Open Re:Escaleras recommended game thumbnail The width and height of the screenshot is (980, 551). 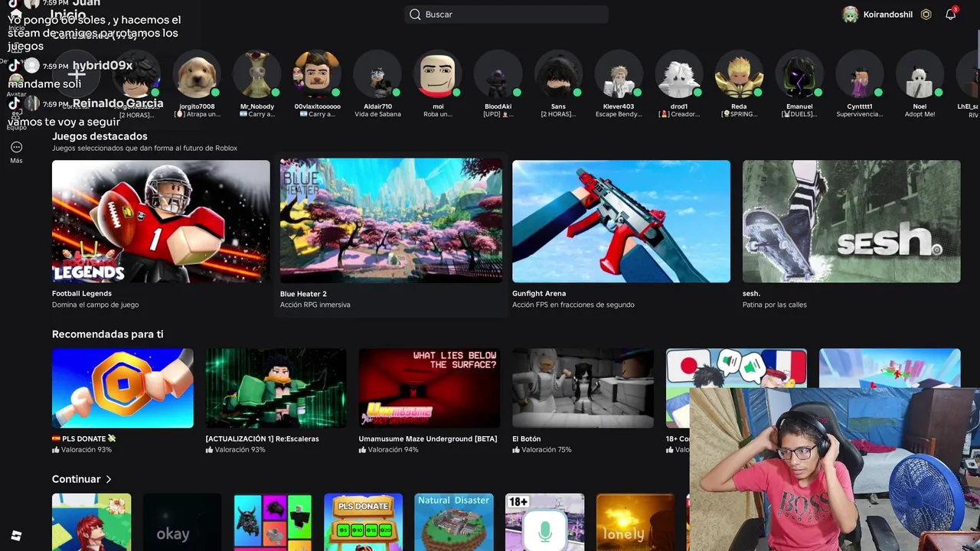276,388
